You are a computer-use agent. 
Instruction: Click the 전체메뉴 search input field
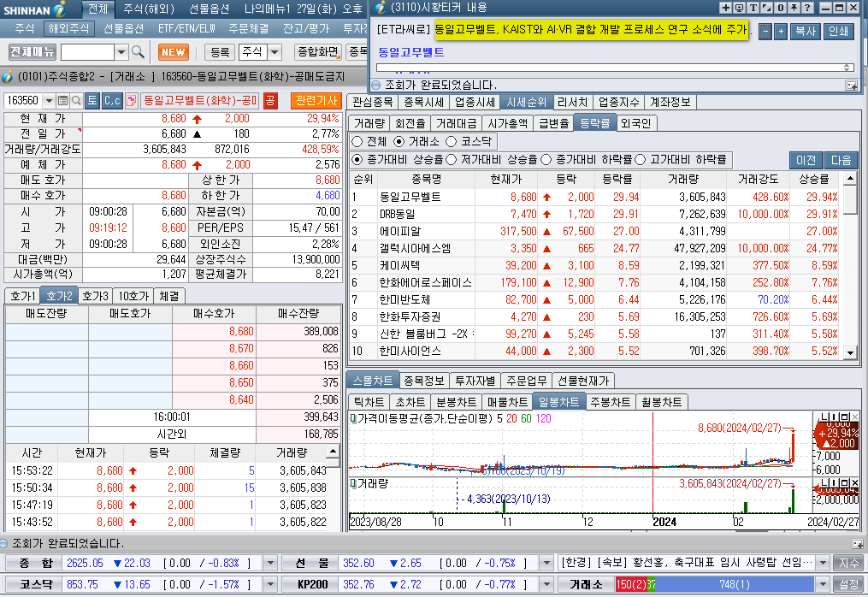[87, 53]
